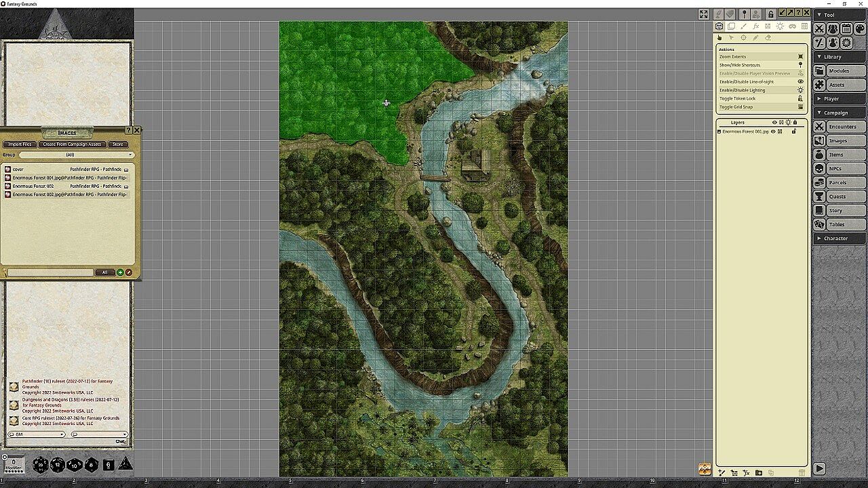
Task: Click the red edit list button in Images
Action: pos(129,272)
